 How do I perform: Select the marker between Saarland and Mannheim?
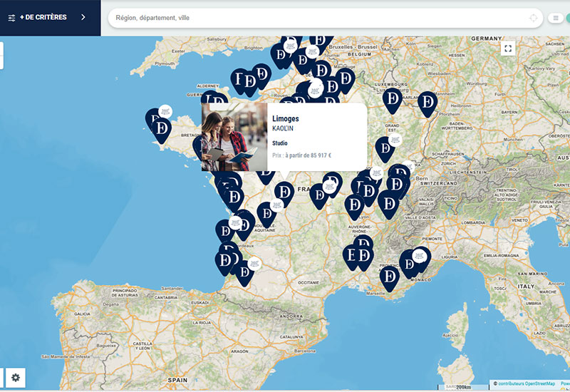tap(427, 103)
